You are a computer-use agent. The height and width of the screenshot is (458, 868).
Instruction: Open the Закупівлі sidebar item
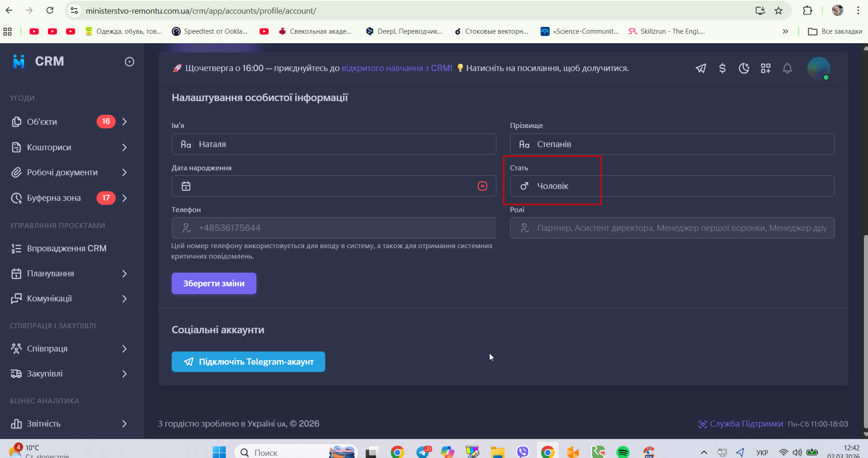[70, 374]
